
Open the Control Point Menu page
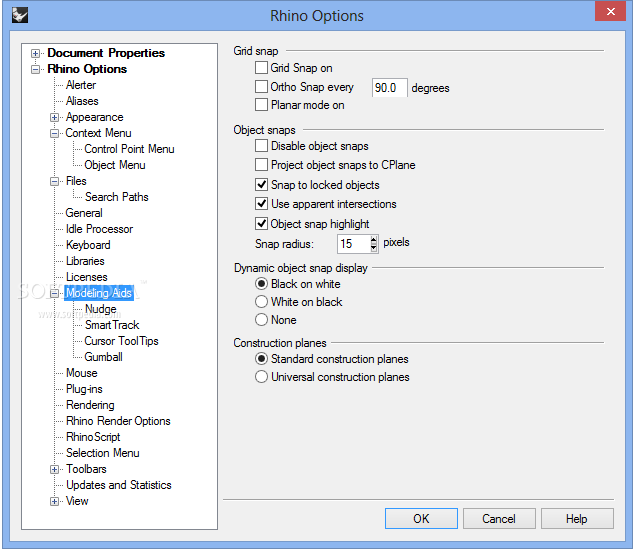point(129,149)
